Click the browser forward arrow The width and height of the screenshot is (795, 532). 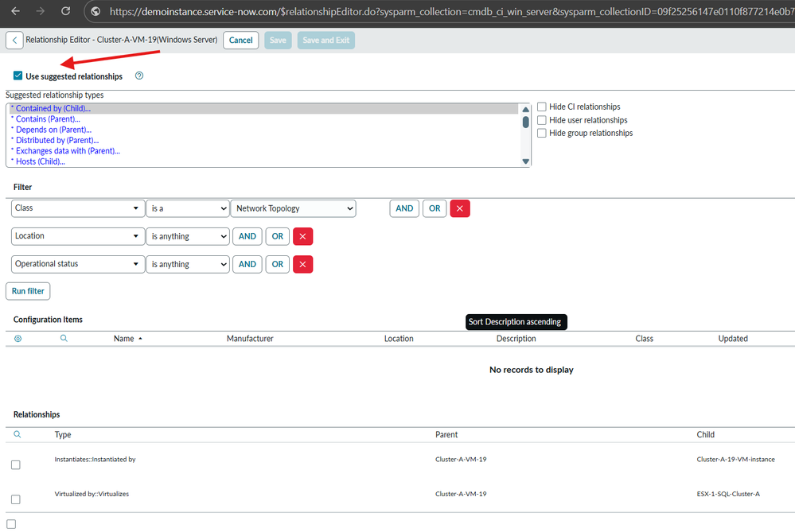41,11
